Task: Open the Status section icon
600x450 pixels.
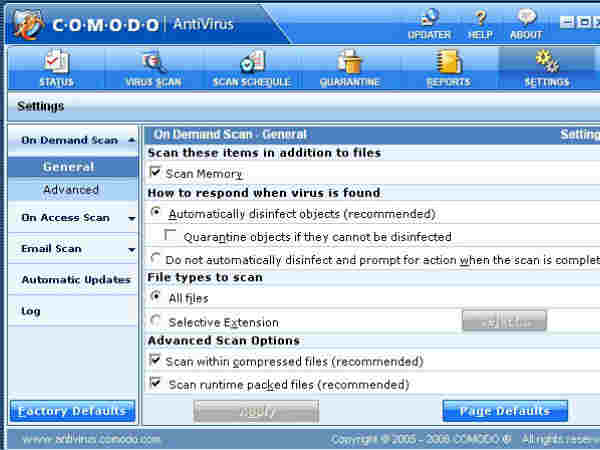Action: point(57,61)
